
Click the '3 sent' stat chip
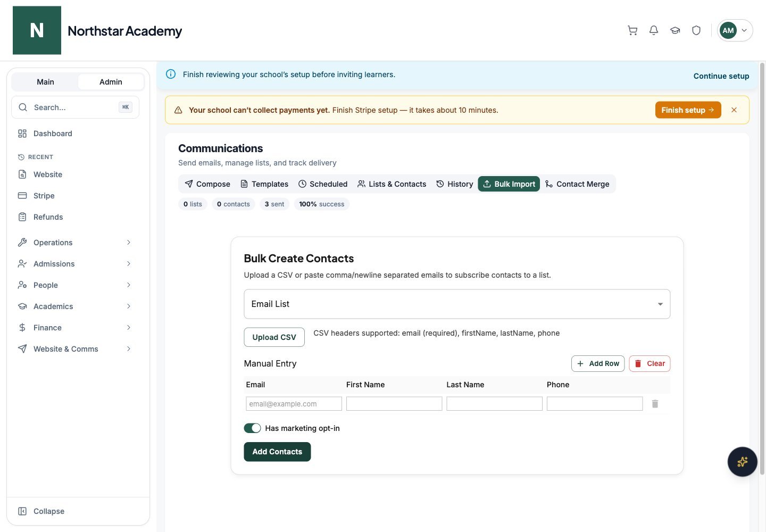click(x=274, y=204)
